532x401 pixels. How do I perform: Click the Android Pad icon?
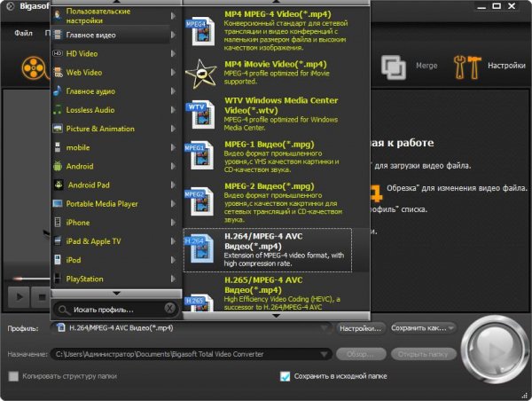click(x=59, y=185)
